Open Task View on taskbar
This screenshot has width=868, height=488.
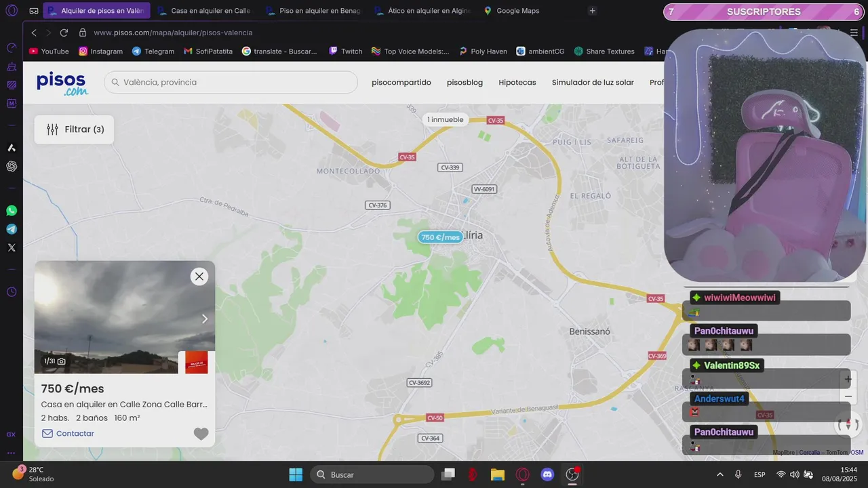click(448, 474)
